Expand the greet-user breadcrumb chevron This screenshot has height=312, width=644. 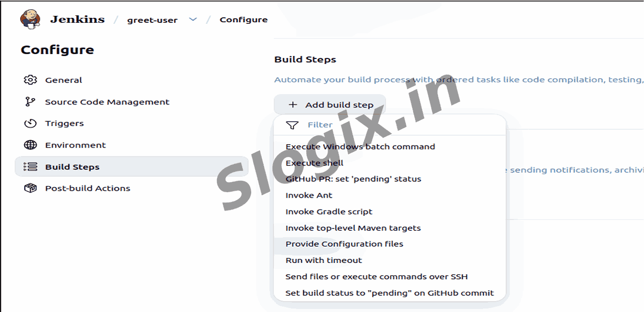(x=193, y=20)
